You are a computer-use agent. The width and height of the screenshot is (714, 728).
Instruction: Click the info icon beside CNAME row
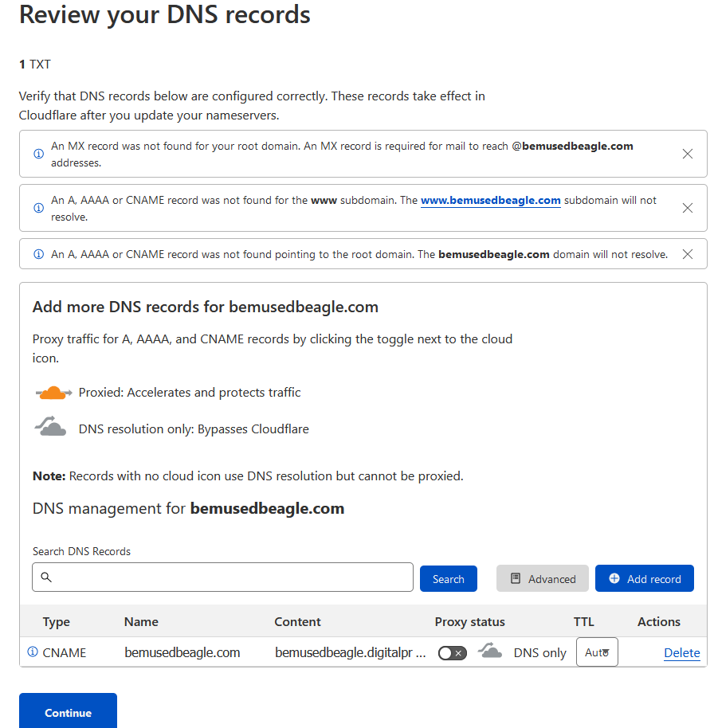tap(33, 652)
